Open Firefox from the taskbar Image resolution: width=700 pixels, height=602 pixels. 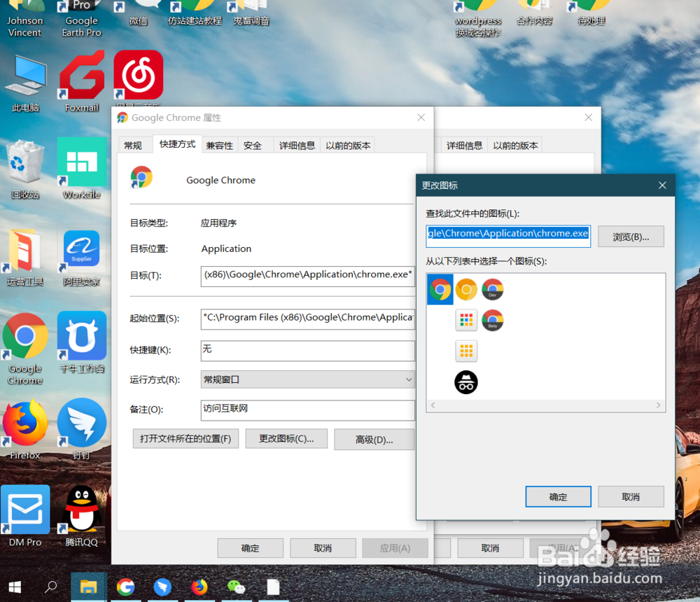[199, 587]
